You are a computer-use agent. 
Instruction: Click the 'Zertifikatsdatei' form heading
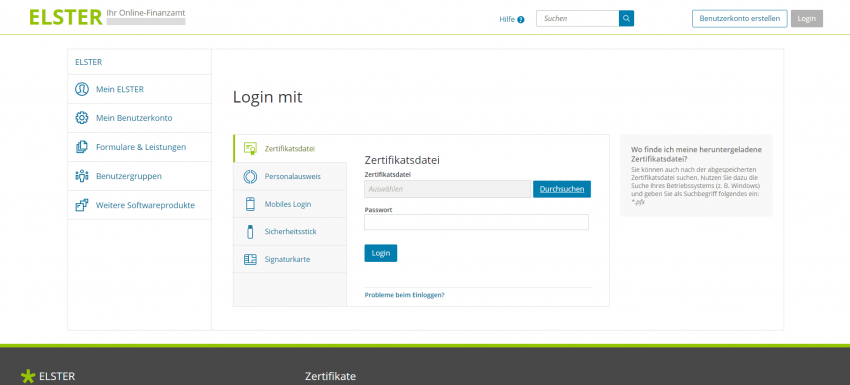[x=402, y=161]
